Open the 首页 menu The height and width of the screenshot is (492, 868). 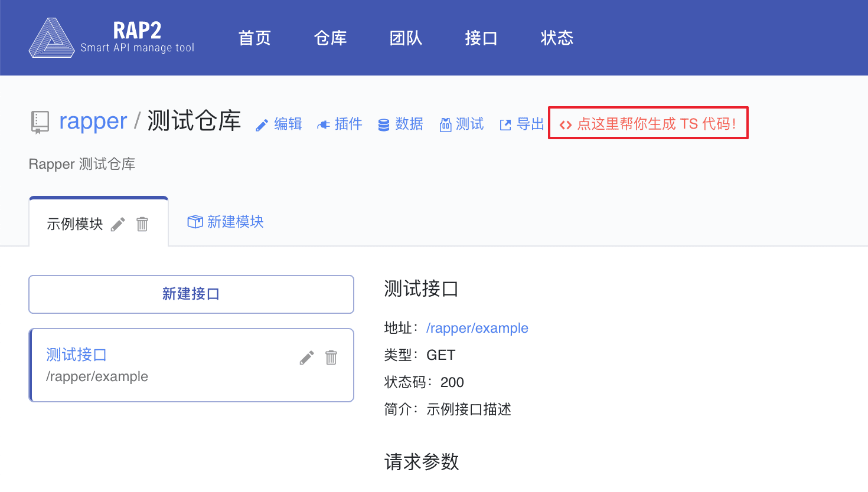point(254,38)
